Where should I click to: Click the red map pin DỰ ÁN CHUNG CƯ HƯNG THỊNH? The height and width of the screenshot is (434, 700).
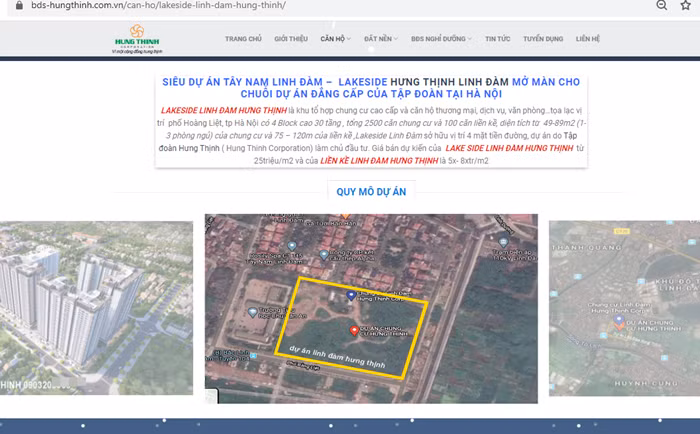(x=354, y=330)
